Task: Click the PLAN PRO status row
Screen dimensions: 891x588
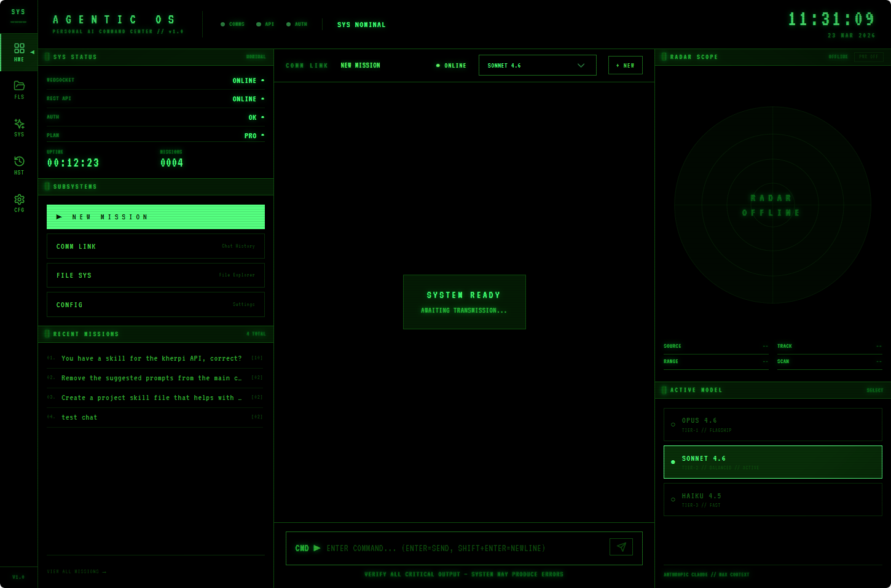Action: [x=155, y=135]
